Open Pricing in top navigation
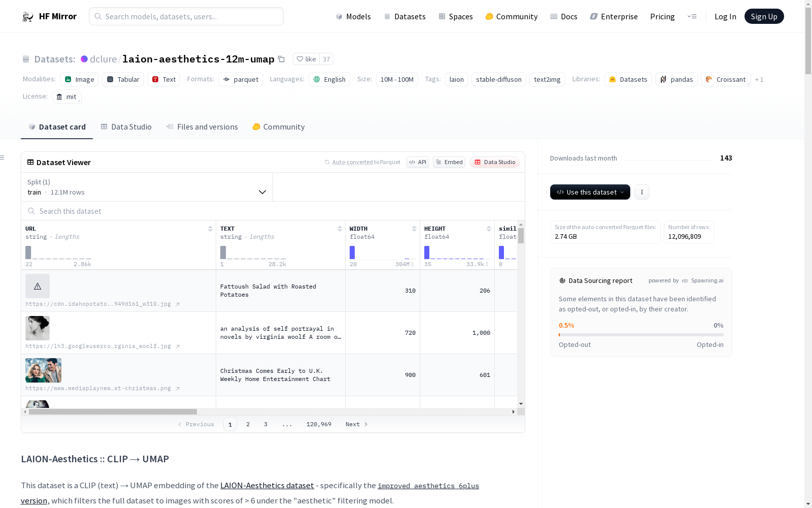Screen dimensions: 812x508 tap(662, 16)
